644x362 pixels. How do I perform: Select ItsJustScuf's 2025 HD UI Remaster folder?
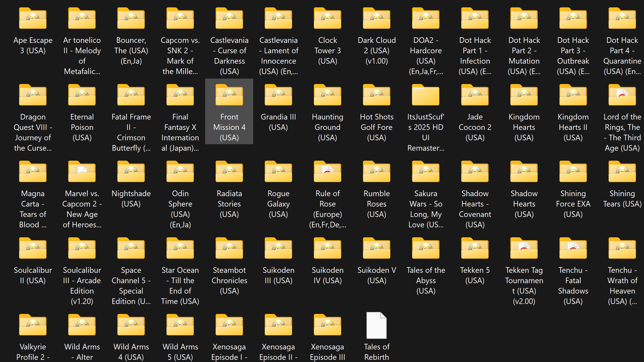click(x=426, y=95)
